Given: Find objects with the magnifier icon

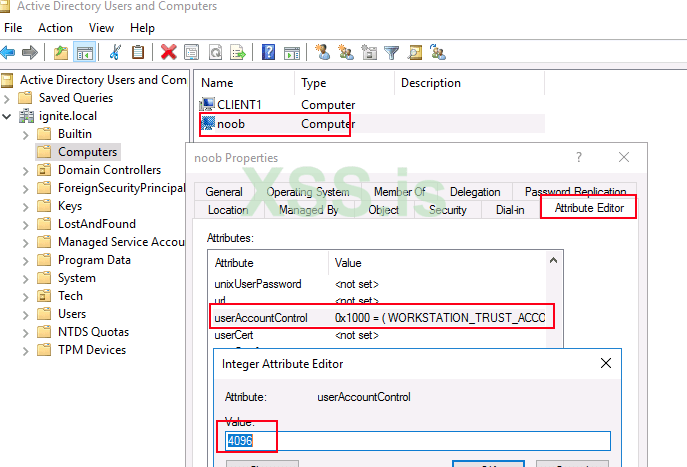Looking at the screenshot, I should [414, 53].
